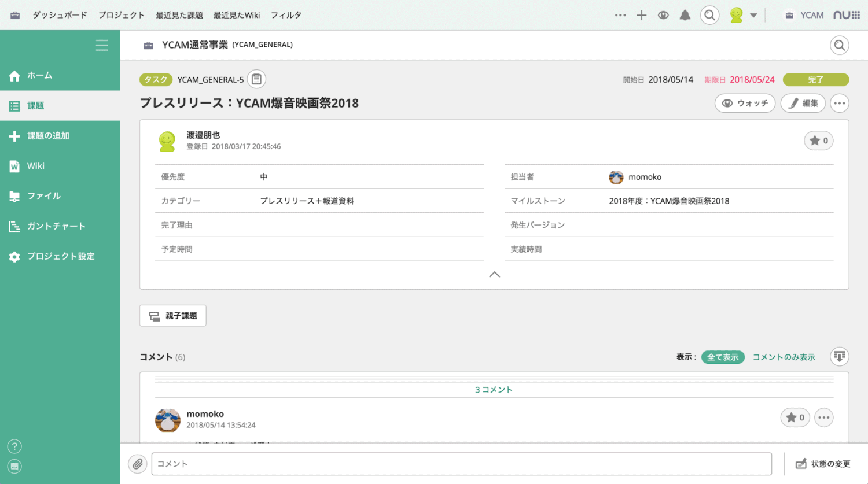Click due date 2018/05/24
The height and width of the screenshot is (484, 868).
752,80
